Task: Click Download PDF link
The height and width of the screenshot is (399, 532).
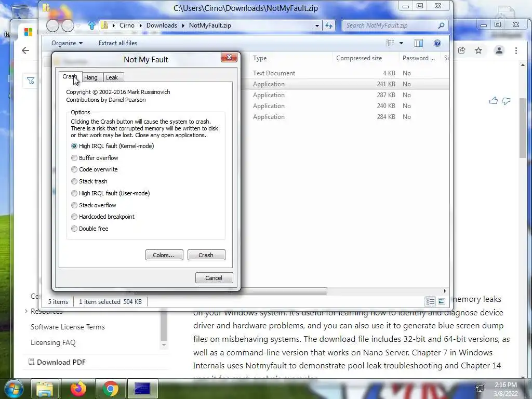Action: [57, 362]
